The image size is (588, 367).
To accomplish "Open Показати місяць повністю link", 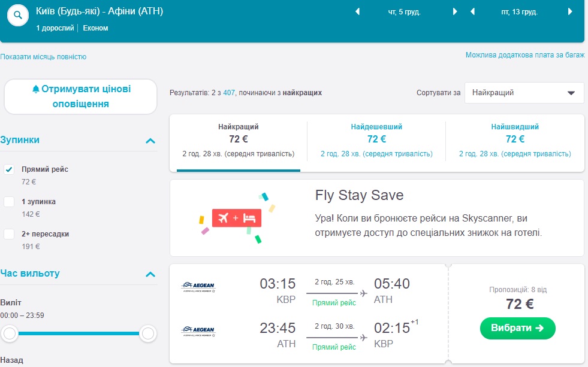I will [43, 57].
